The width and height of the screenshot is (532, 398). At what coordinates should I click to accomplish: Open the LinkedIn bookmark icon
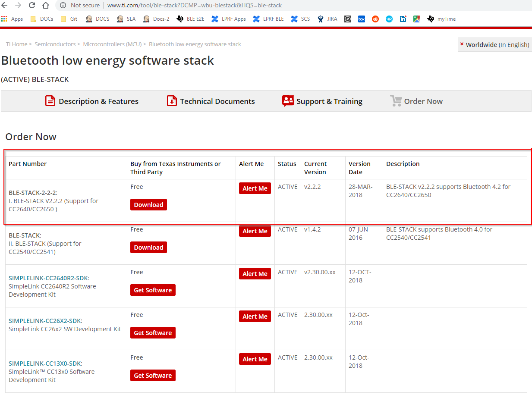(403, 19)
